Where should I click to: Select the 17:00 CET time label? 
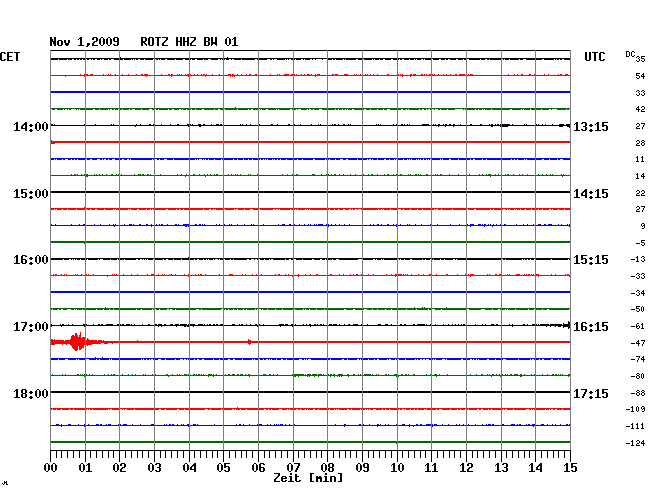point(31,327)
